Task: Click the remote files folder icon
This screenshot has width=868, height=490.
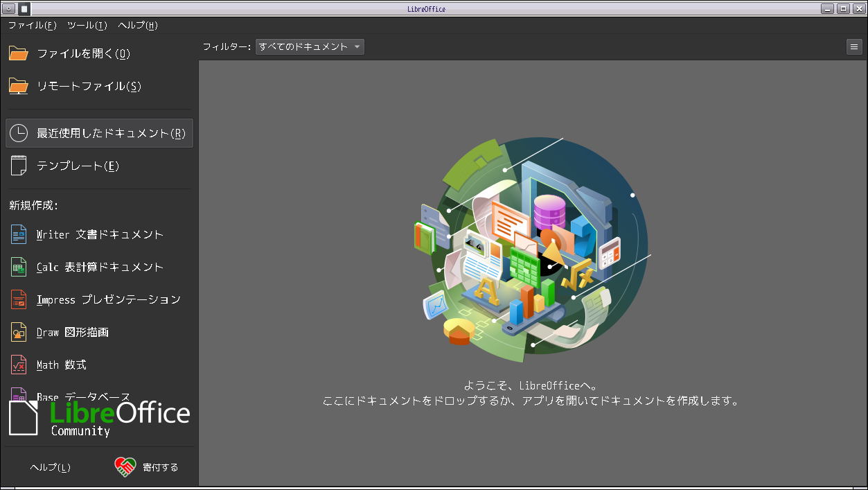Action: (x=19, y=86)
